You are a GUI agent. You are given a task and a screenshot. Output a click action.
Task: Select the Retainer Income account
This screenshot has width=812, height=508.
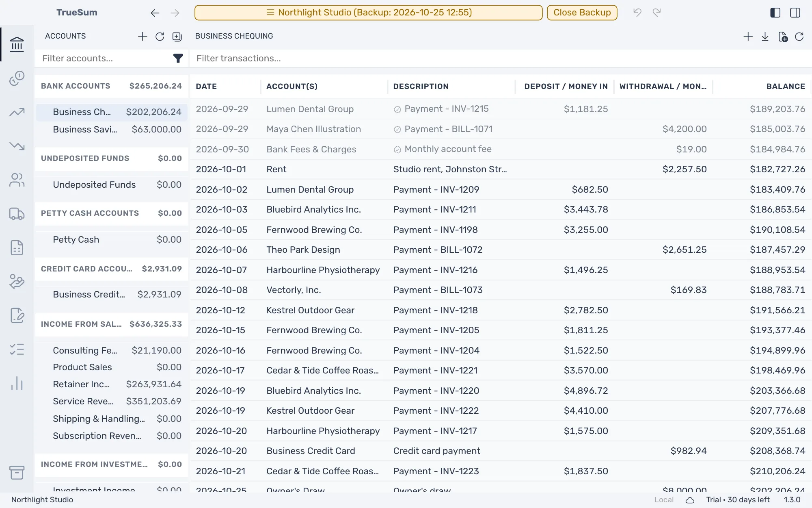coord(111,384)
